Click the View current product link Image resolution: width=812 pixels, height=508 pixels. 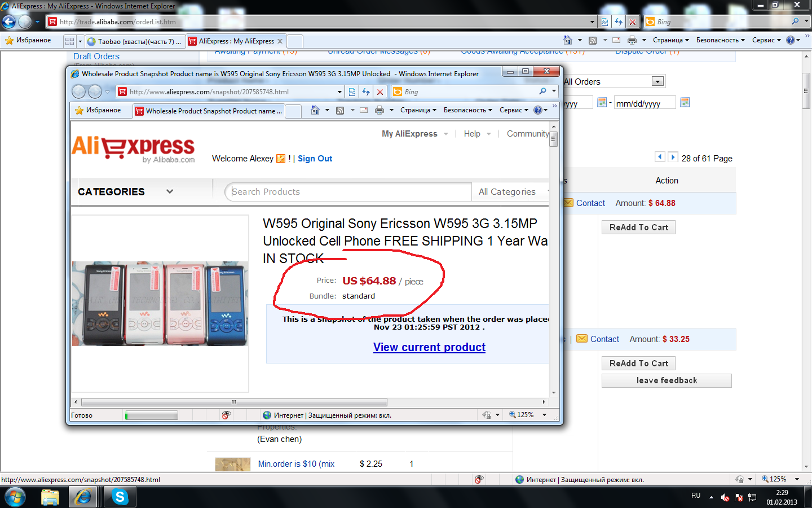click(429, 347)
